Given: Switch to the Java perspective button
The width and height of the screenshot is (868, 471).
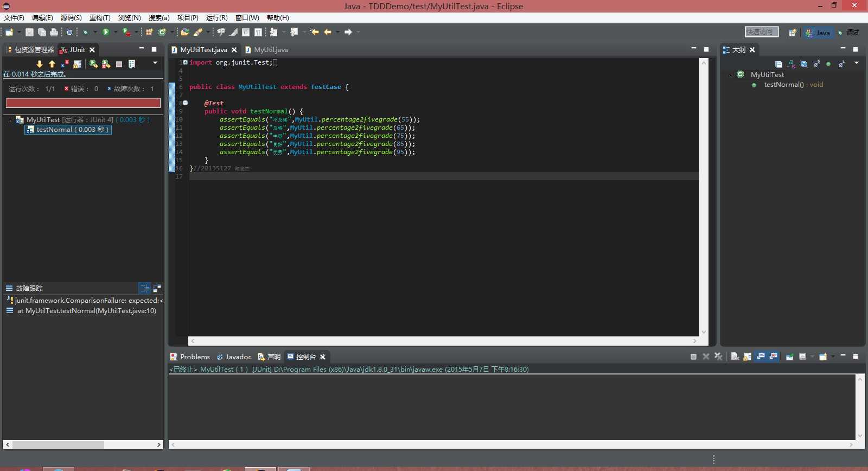Looking at the screenshot, I should (818, 33).
